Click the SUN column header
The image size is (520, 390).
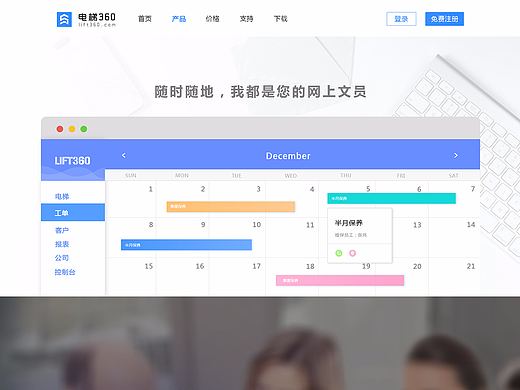(131, 175)
